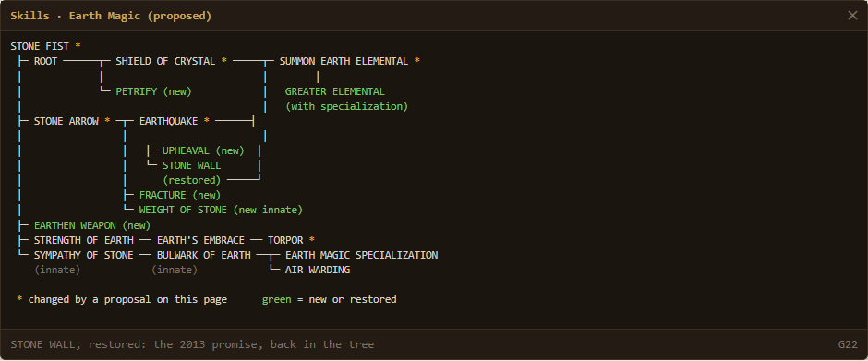Click '(innate)' under SYMPATHY OF STONE

pyautogui.click(x=57, y=271)
